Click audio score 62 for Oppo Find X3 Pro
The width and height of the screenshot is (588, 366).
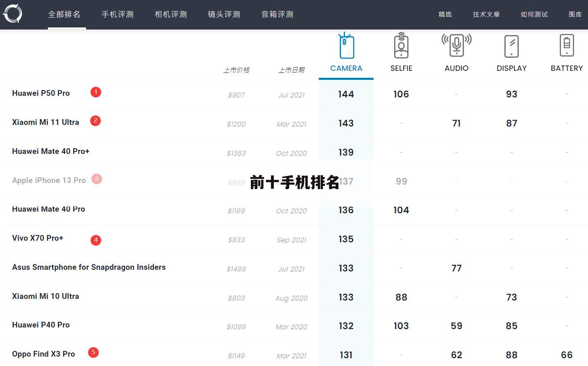coord(456,355)
